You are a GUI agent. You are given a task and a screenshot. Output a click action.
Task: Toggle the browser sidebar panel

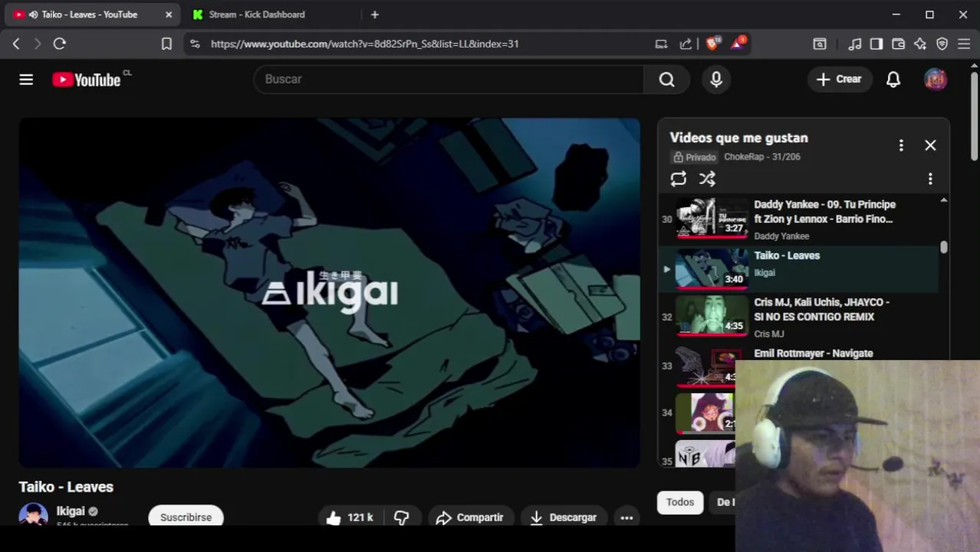[876, 44]
